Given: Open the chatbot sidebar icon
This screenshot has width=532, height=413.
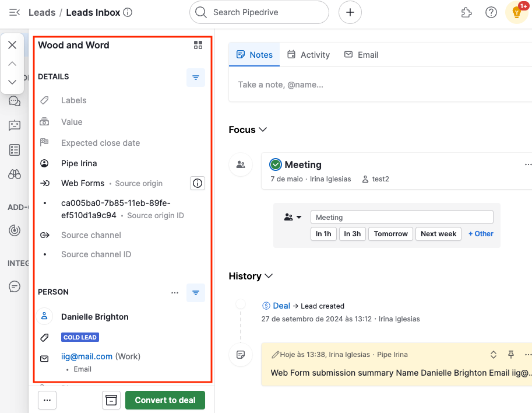Looking at the screenshot, I should click(14, 125).
